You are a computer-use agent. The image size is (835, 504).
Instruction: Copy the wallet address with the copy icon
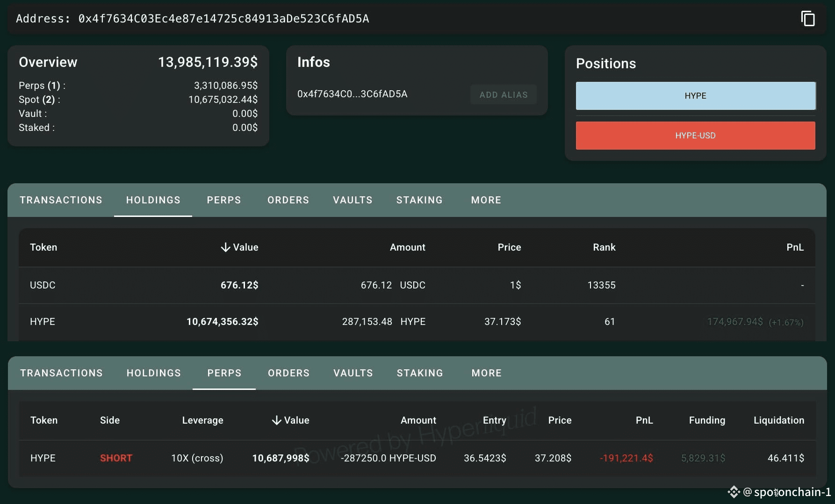pyautogui.click(x=808, y=19)
